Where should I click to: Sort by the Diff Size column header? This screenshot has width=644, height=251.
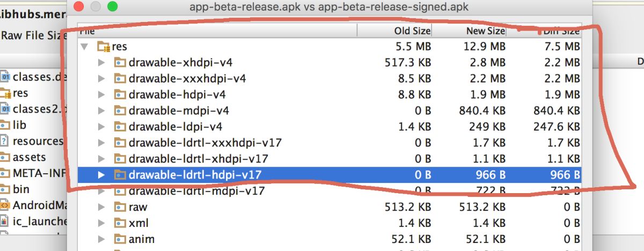pos(544,31)
